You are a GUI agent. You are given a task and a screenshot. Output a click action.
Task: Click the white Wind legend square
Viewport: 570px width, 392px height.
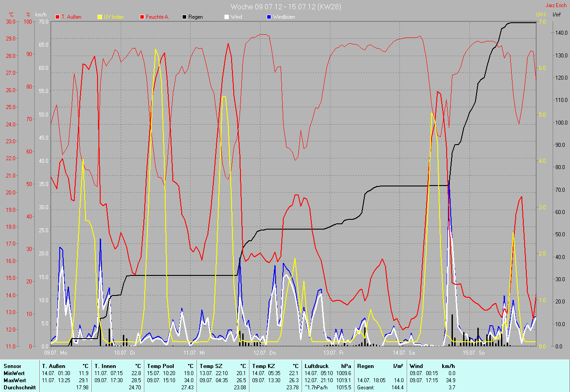coord(227,17)
